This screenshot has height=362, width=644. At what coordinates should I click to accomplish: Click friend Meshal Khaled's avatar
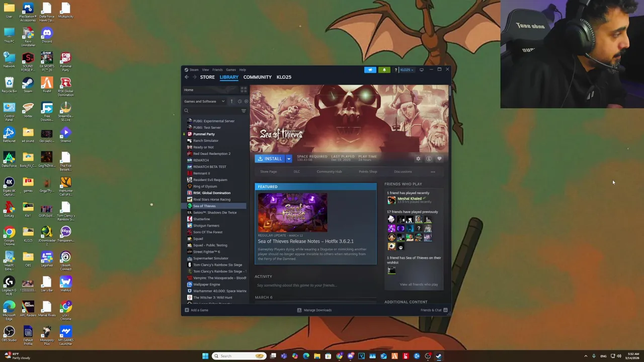tap(391, 200)
